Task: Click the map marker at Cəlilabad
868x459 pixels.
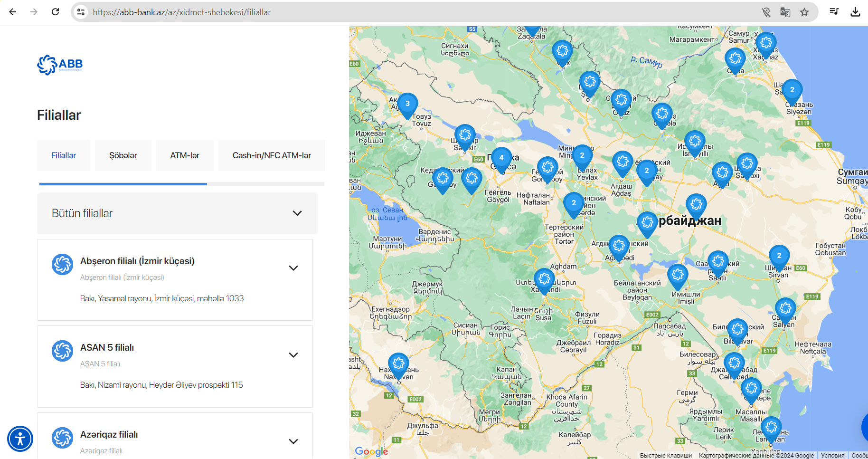Action: tap(735, 365)
